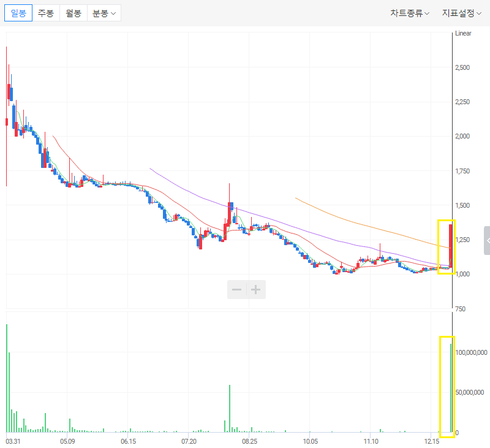This screenshot has height=448, width=490.
Task: Select the 일봉 daily chart tab
Action: pos(18,13)
